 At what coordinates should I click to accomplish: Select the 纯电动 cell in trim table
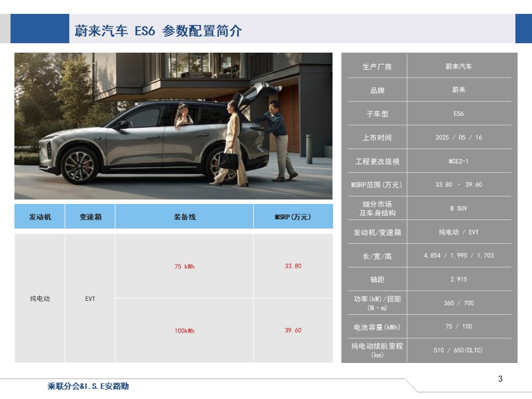(x=40, y=299)
